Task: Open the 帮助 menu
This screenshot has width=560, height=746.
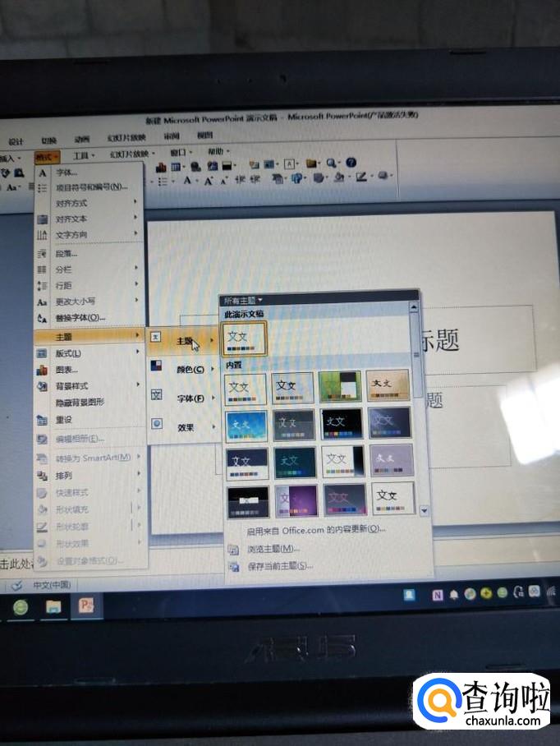Action: [x=218, y=151]
